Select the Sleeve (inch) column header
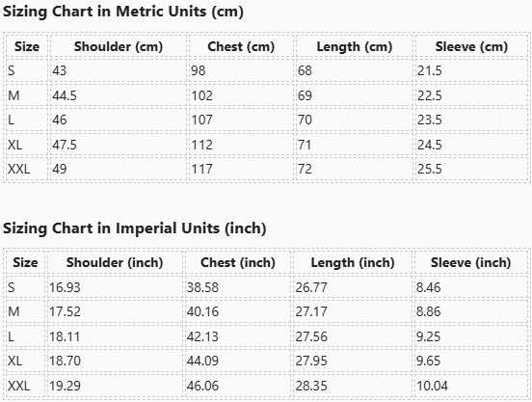 point(470,262)
